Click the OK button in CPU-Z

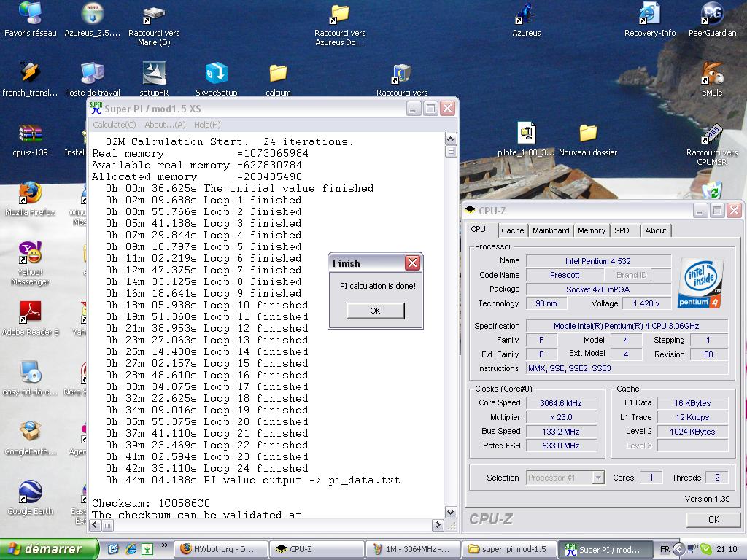713,519
